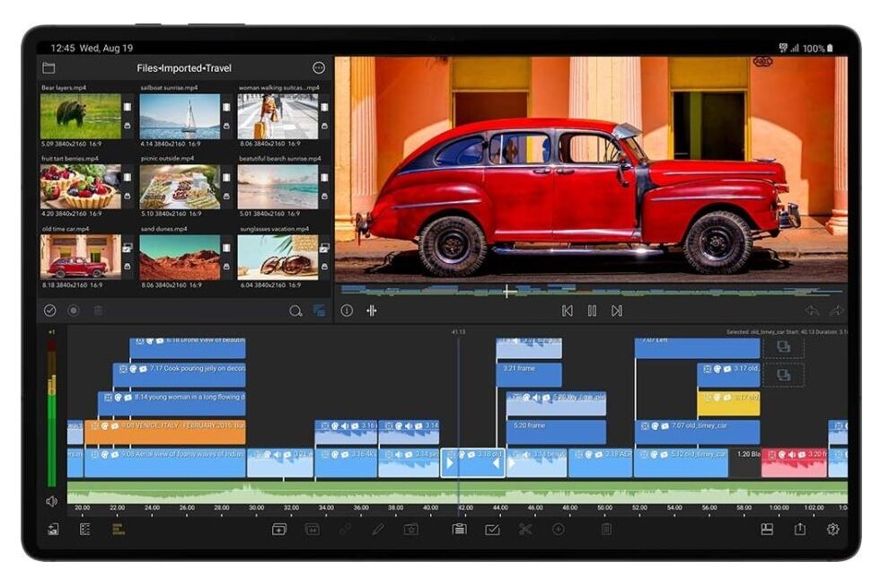Image resolution: width=889 pixels, height=588 pixels.
Task: Toggle the layout switcher icon
Action: point(767,529)
